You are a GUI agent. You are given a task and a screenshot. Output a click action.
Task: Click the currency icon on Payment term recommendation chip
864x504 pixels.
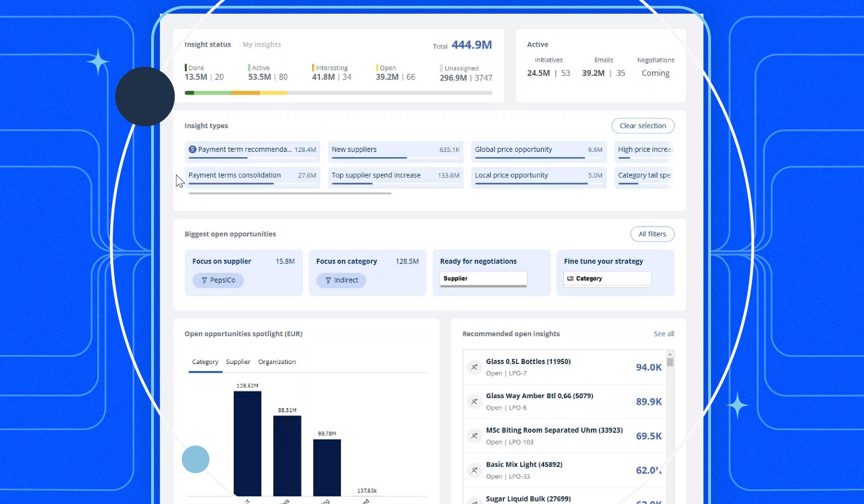[193, 149]
